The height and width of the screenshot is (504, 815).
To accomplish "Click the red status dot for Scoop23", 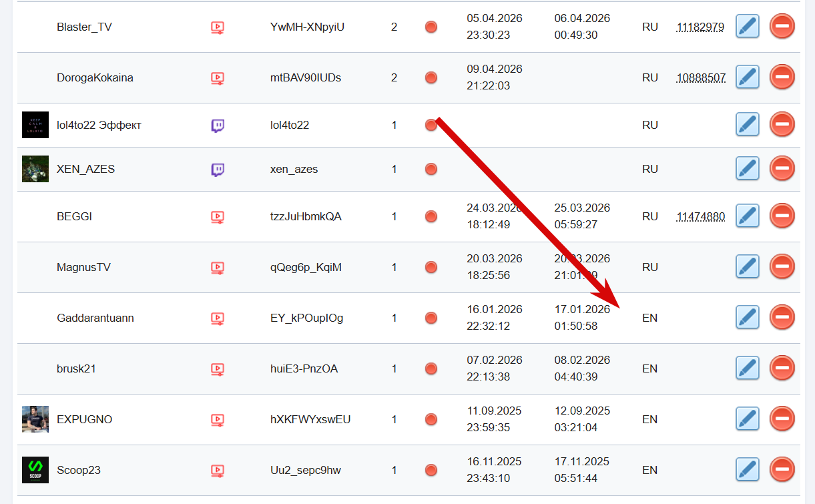I will (431, 470).
